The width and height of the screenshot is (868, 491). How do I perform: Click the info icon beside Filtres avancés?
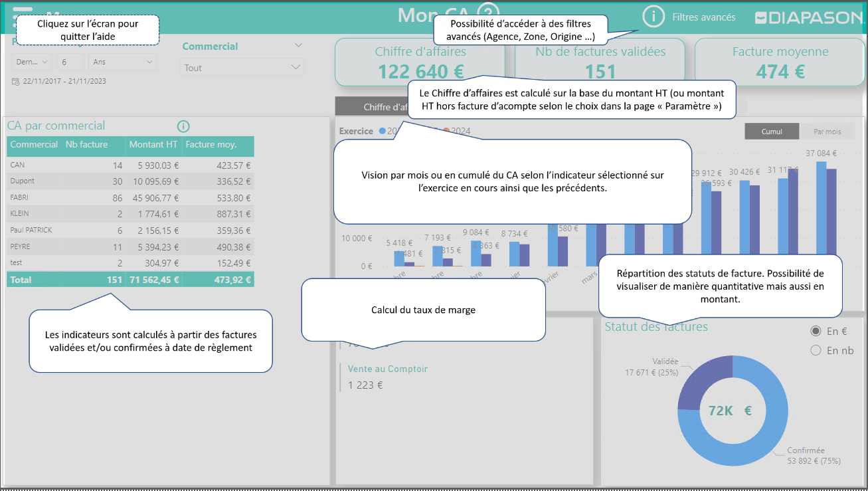coord(653,17)
